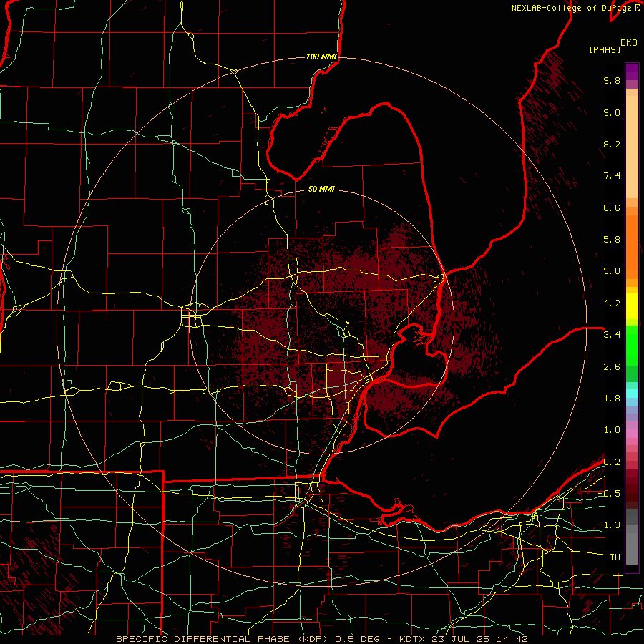Pick the purple top segment of color bar
644x644 pixels.
632,72
